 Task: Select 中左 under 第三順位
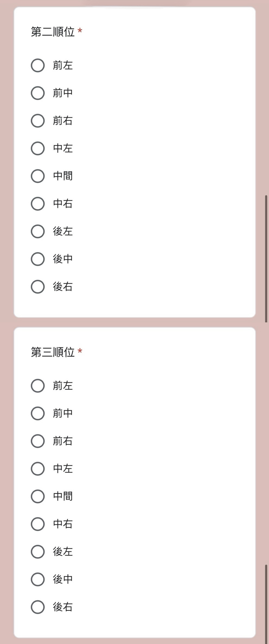point(38,469)
